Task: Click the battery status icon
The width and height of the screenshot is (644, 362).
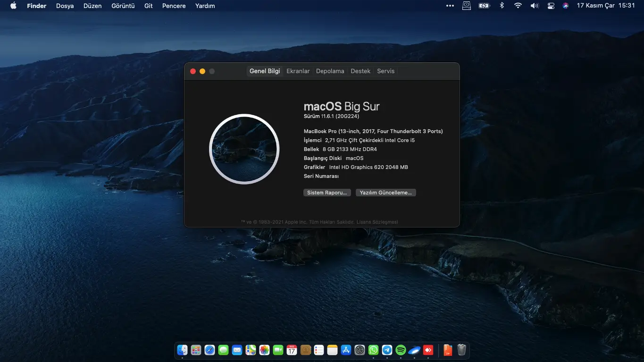Action: (484, 6)
